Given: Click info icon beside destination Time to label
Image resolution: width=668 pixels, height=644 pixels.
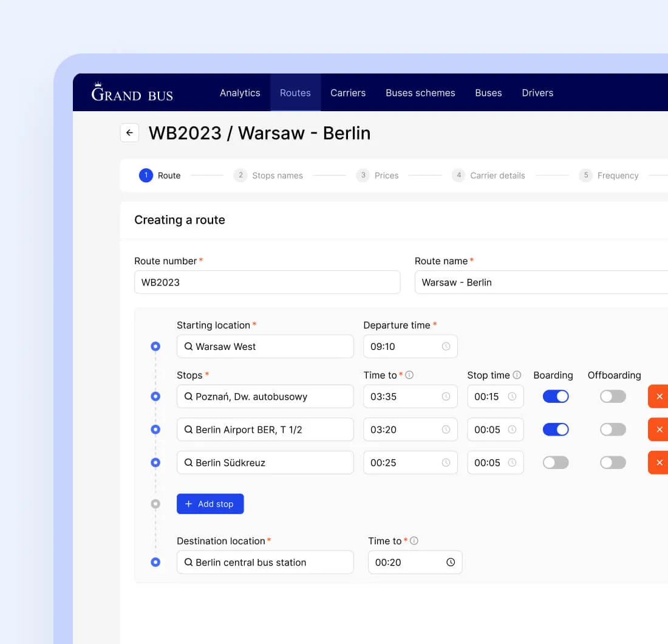Looking at the screenshot, I should point(414,541).
